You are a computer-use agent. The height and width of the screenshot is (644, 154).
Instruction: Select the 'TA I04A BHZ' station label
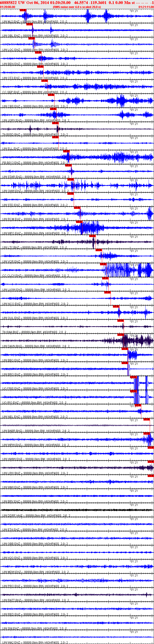click(11, 333)
